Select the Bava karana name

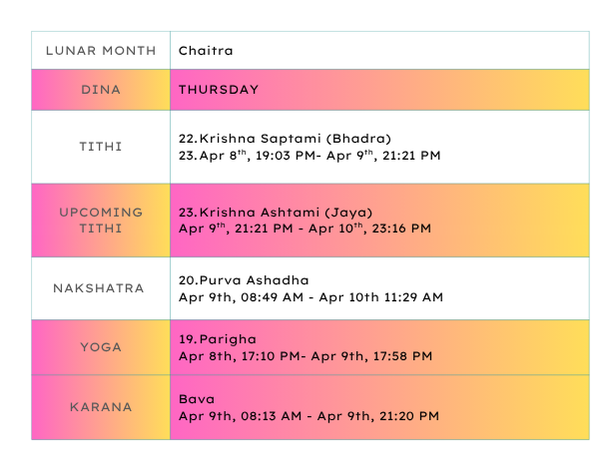(195, 399)
